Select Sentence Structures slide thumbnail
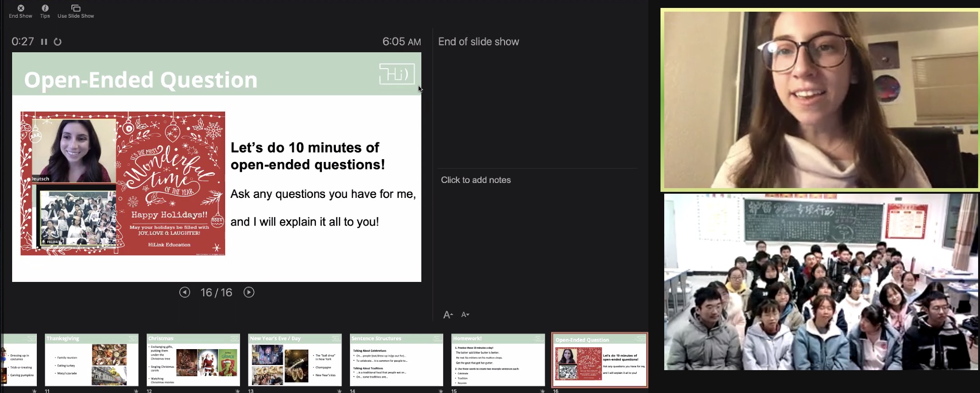The image size is (980, 393). [x=396, y=360]
